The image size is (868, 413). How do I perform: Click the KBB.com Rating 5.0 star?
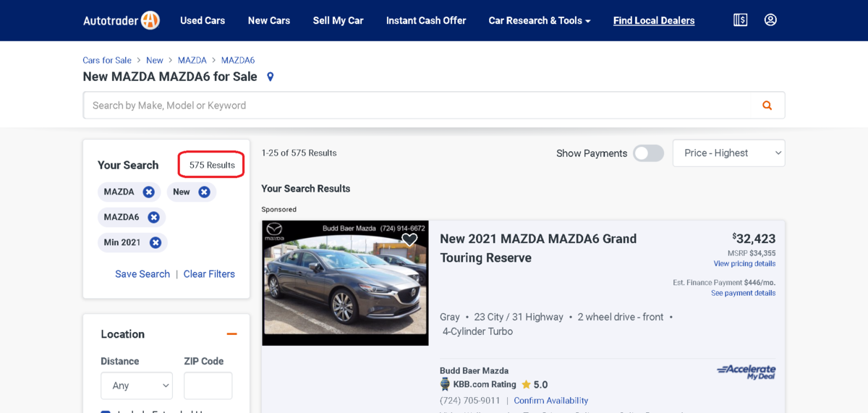(526, 385)
